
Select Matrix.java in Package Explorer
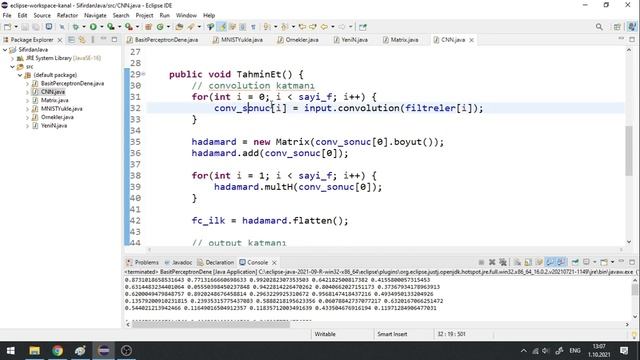pyautogui.click(x=54, y=100)
